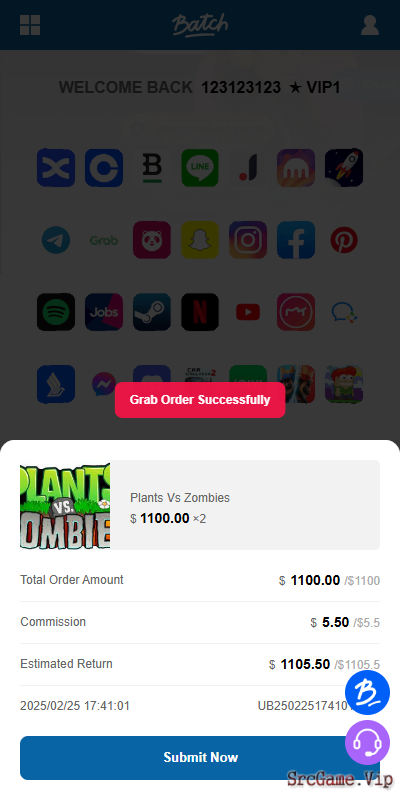Image resolution: width=400 pixels, height=794 pixels.
Task: Open the user profile icon
Action: [370, 25]
